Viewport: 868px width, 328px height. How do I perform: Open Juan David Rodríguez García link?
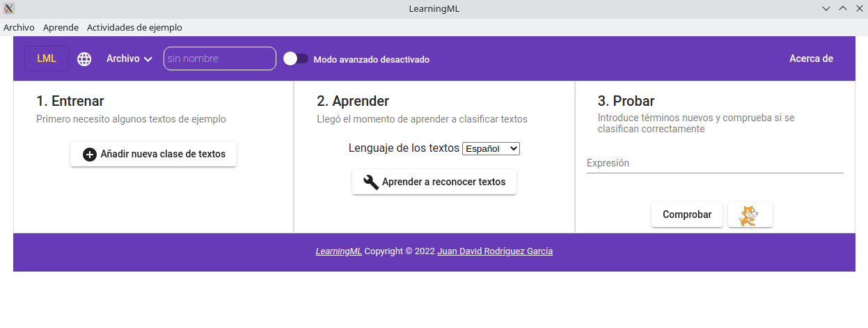(494, 251)
